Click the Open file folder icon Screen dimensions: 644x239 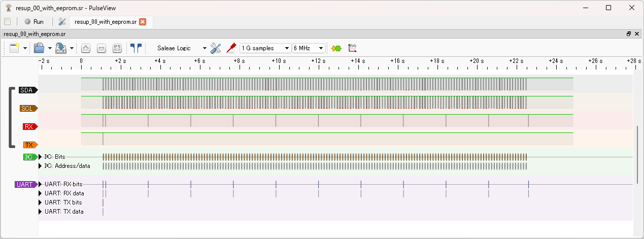pyautogui.click(x=39, y=48)
